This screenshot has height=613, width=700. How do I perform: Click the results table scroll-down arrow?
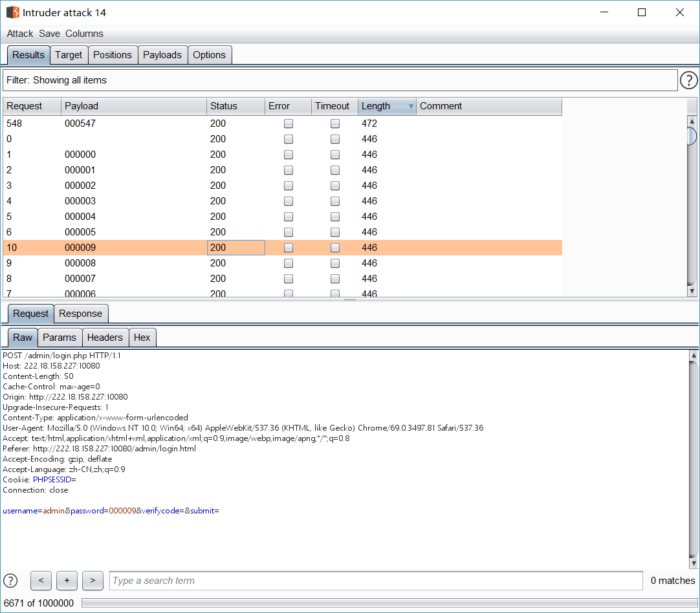click(x=692, y=291)
